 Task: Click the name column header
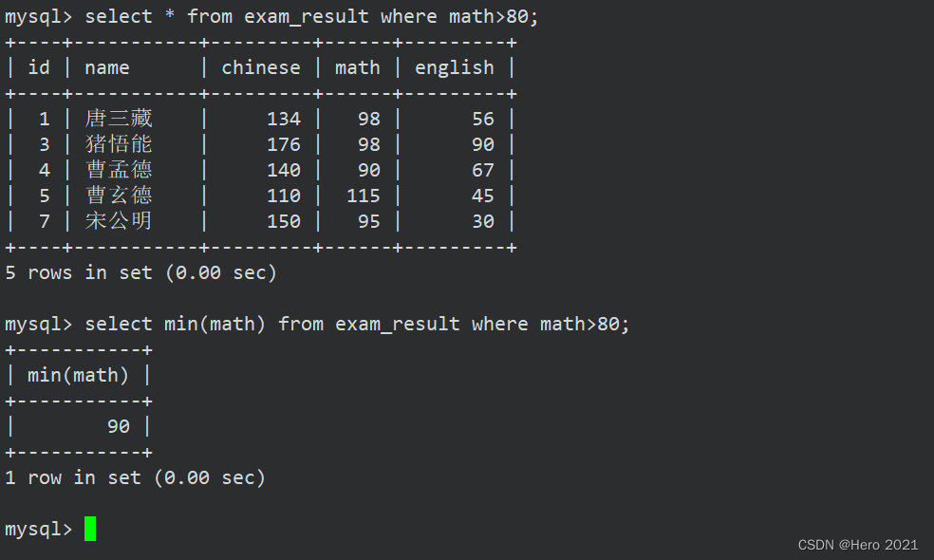pos(107,68)
